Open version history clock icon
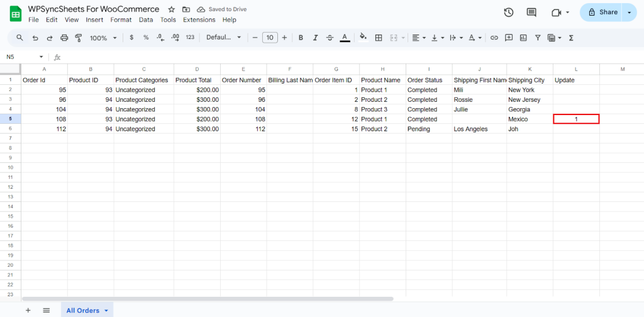Screen dimensions: 644x317 tap(508, 13)
